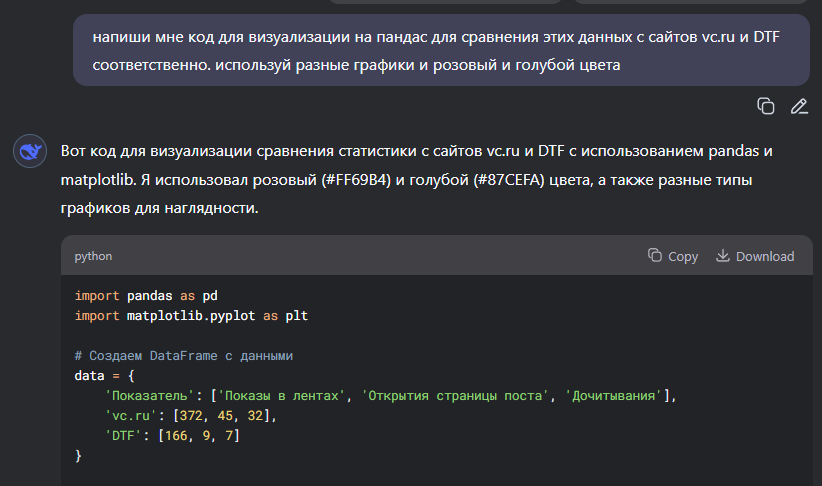Click the code line 'data = {'

coord(104,375)
